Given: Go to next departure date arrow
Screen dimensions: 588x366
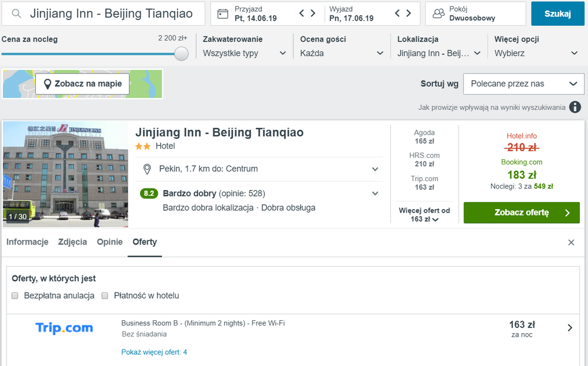Looking at the screenshot, I should pyautogui.click(x=409, y=13).
